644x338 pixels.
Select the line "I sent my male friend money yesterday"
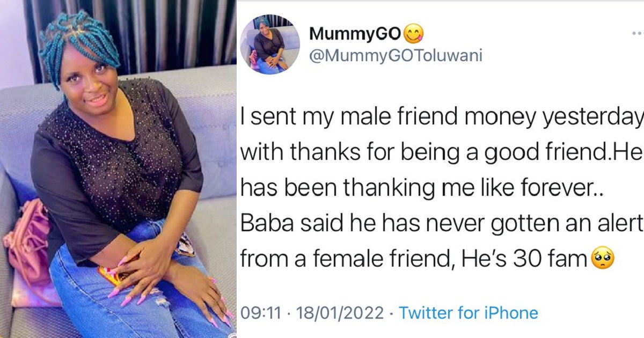pyautogui.click(x=441, y=117)
